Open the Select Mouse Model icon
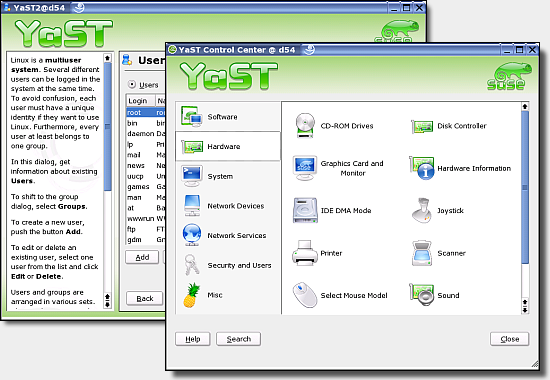550x380 pixels. (x=305, y=295)
